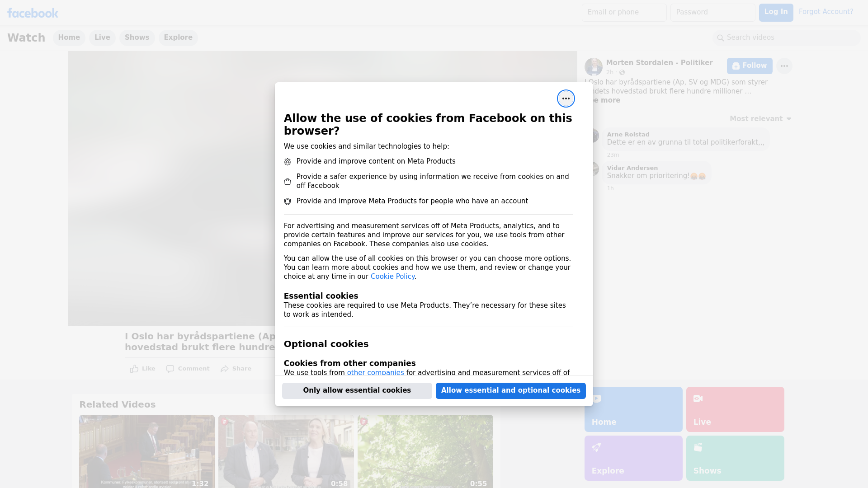Click the 1h timestamp under Vidar Andersen's comment
868x488 pixels.
[610, 188]
